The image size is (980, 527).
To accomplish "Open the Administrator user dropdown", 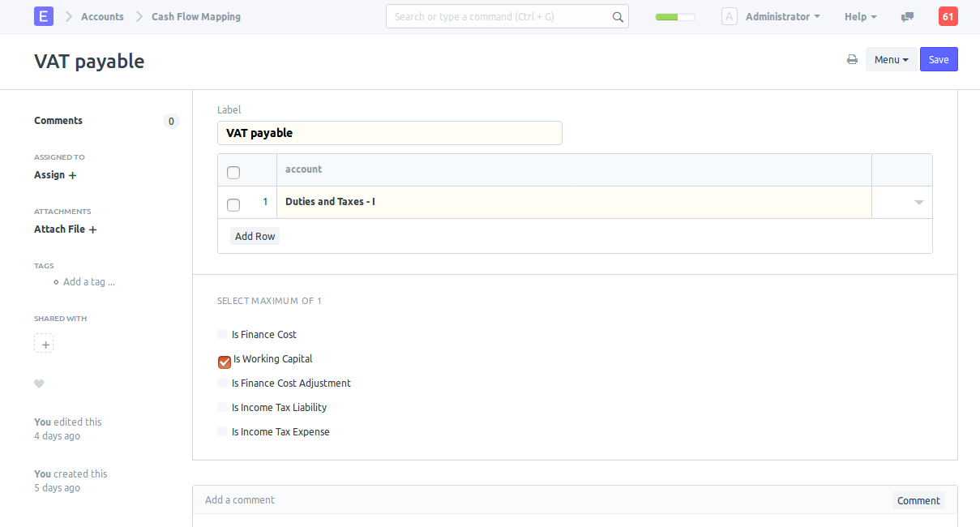I will coord(782,16).
